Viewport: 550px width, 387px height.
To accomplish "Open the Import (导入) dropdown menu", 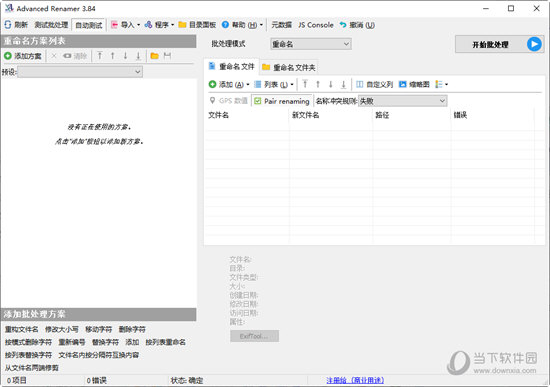I will (125, 25).
